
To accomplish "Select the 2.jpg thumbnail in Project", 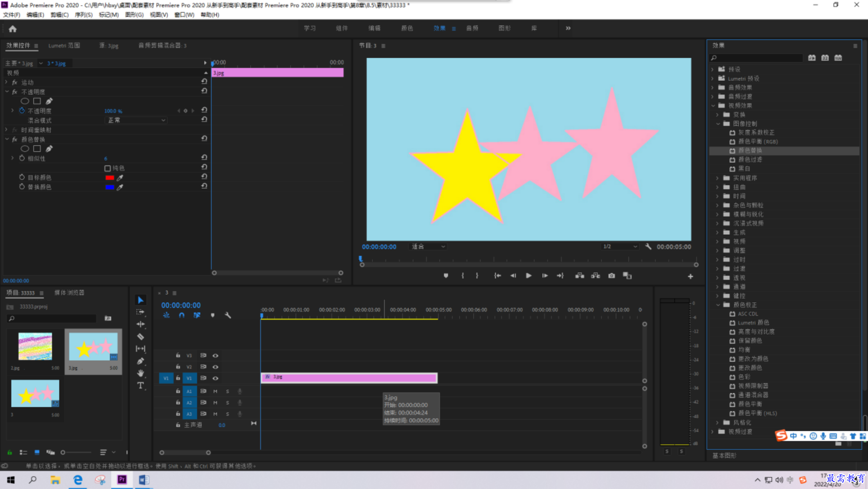I will pyautogui.click(x=35, y=346).
